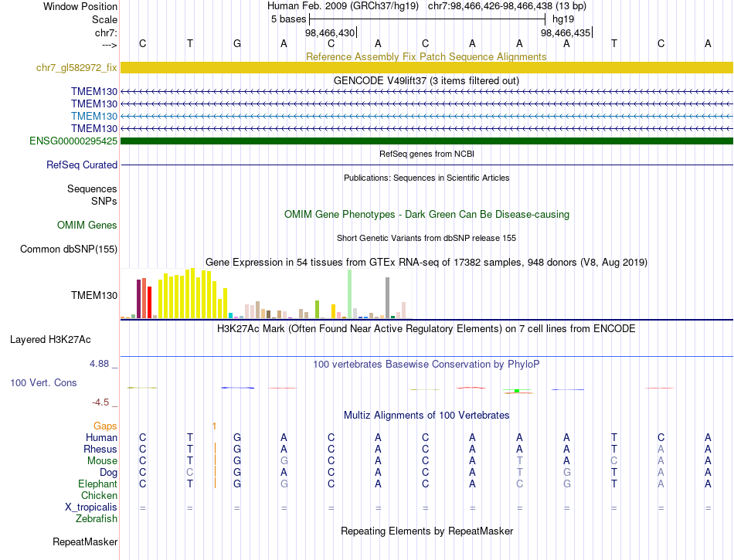Click the Chicken species label
The width and height of the screenshot is (734, 560).
coord(99,495)
